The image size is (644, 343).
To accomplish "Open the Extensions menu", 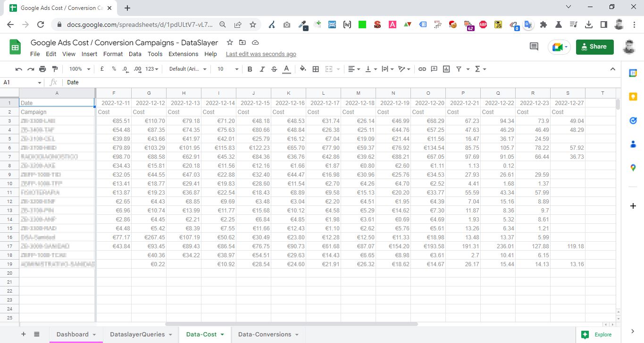I will (x=183, y=54).
